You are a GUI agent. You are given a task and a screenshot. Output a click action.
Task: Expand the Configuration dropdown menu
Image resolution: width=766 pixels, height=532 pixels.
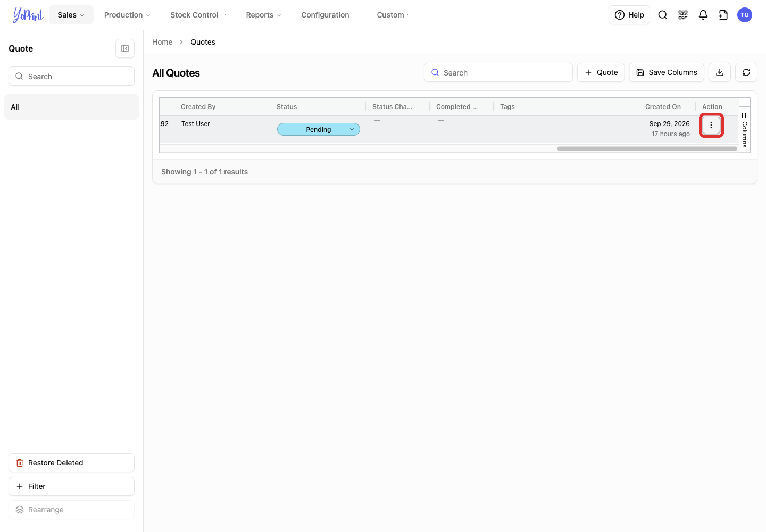pos(329,15)
